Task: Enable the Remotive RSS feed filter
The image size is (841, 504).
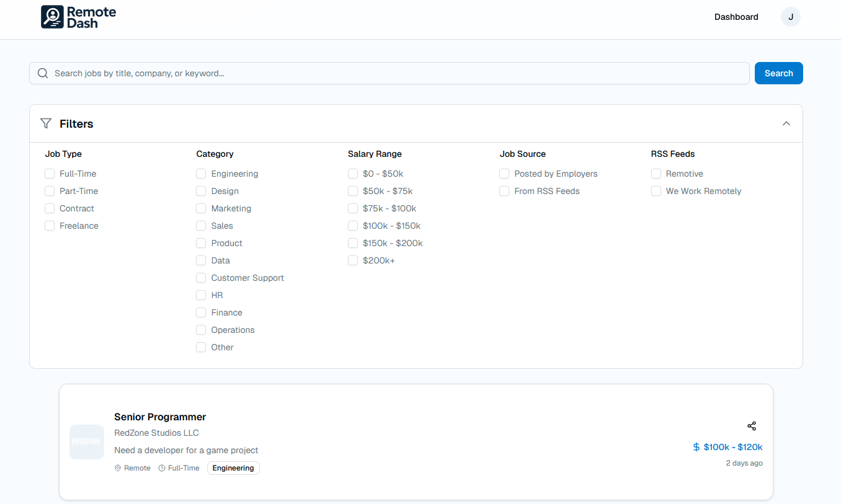Action: pos(656,174)
